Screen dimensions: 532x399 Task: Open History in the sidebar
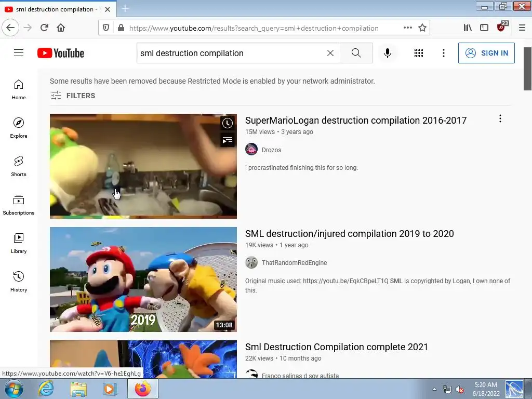(x=19, y=282)
